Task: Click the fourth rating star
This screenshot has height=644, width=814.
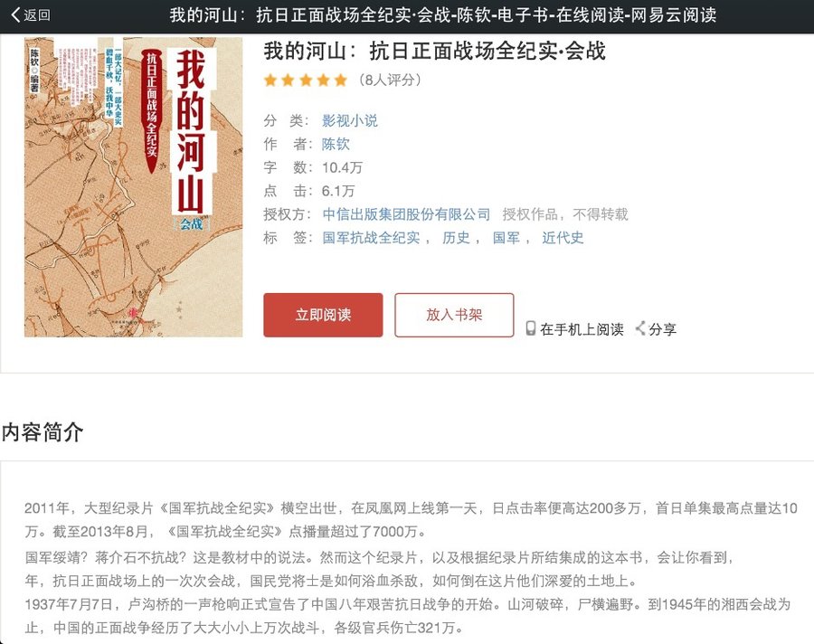Action: tap(322, 80)
